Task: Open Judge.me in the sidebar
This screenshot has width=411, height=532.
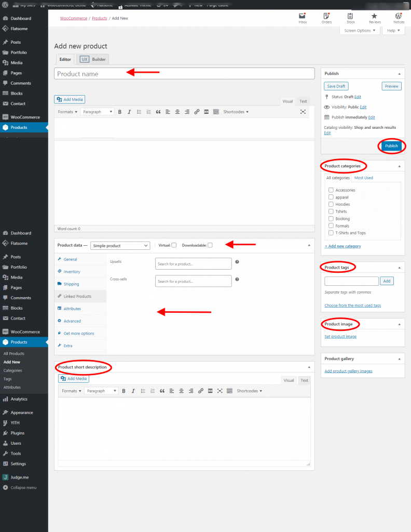Action: [19, 477]
